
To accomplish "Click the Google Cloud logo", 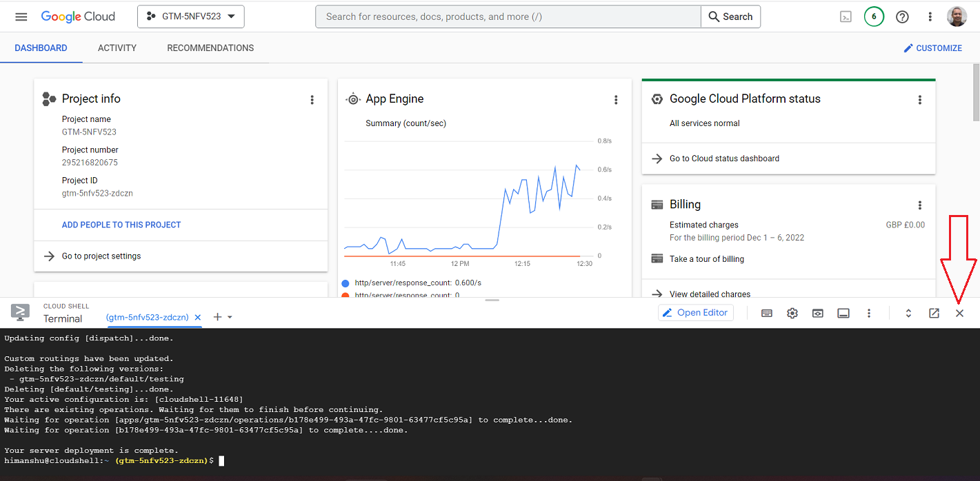I will (x=78, y=17).
